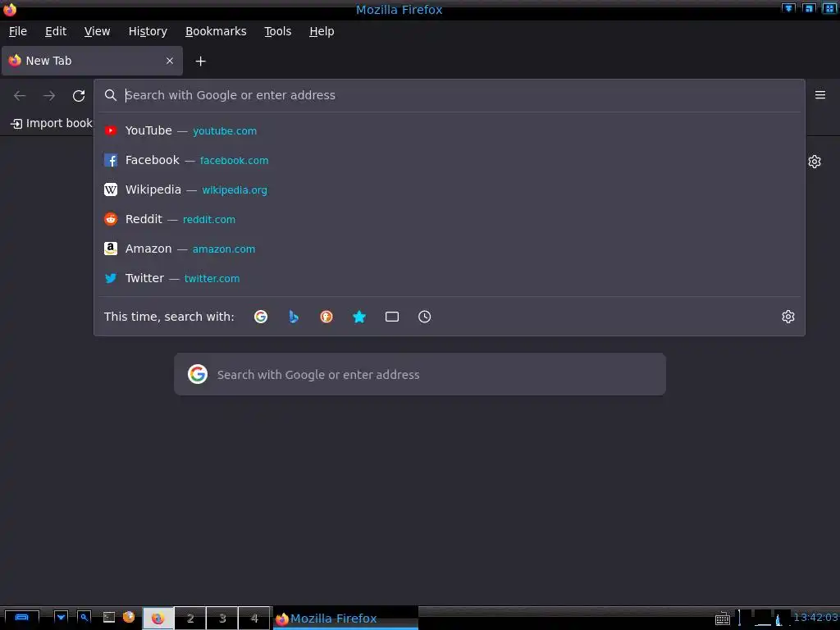Click the Firefox icon in title bar
Viewport: 840px width, 630px height.
[x=10, y=9]
